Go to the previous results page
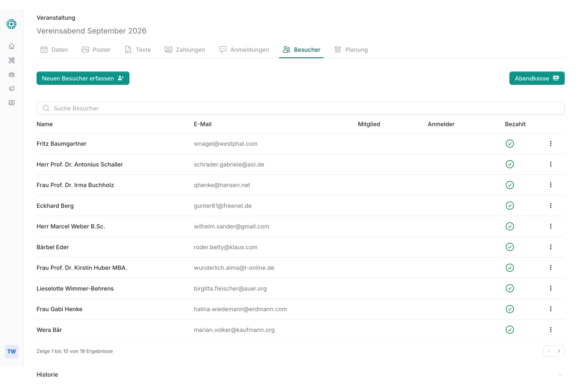 (x=549, y=351)
